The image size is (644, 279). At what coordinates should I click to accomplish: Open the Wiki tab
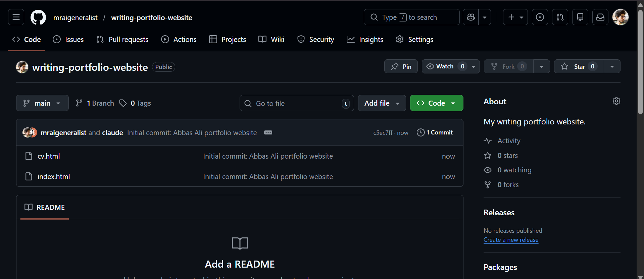click(271, 39)
